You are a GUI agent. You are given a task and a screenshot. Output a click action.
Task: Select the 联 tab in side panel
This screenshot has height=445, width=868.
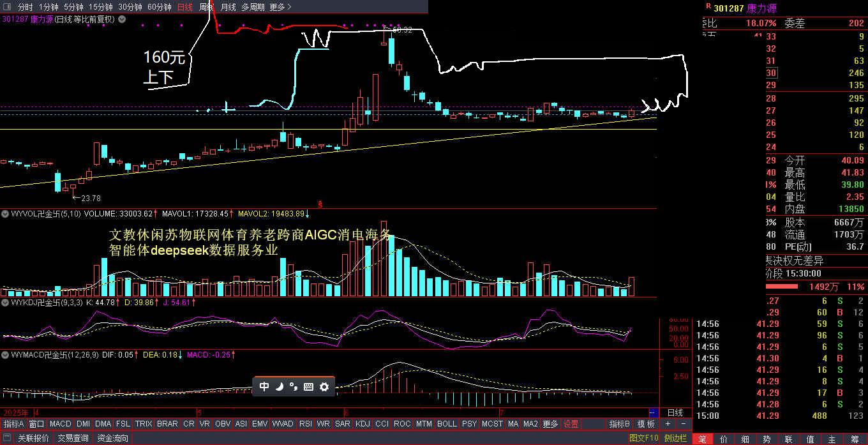(789, 439)
